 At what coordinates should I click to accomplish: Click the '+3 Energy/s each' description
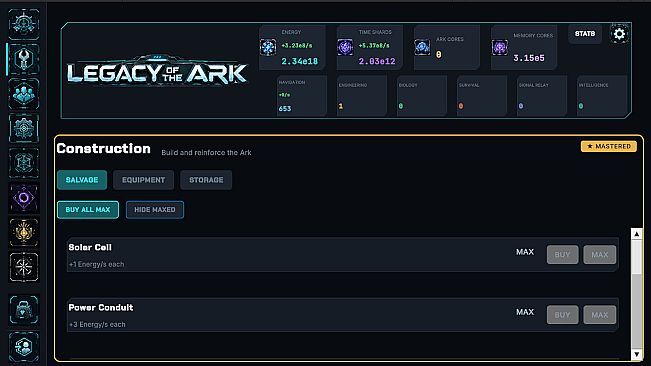coord(97,325)
